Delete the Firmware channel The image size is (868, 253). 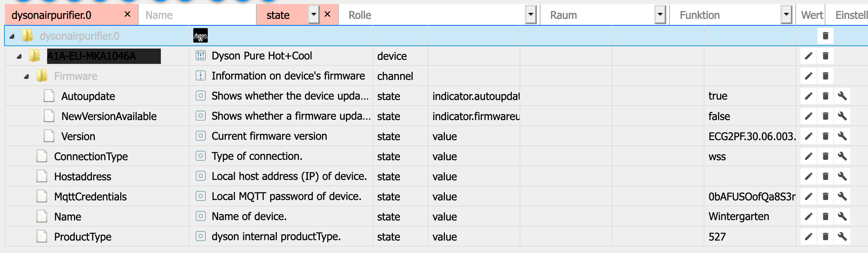point(825,76)
